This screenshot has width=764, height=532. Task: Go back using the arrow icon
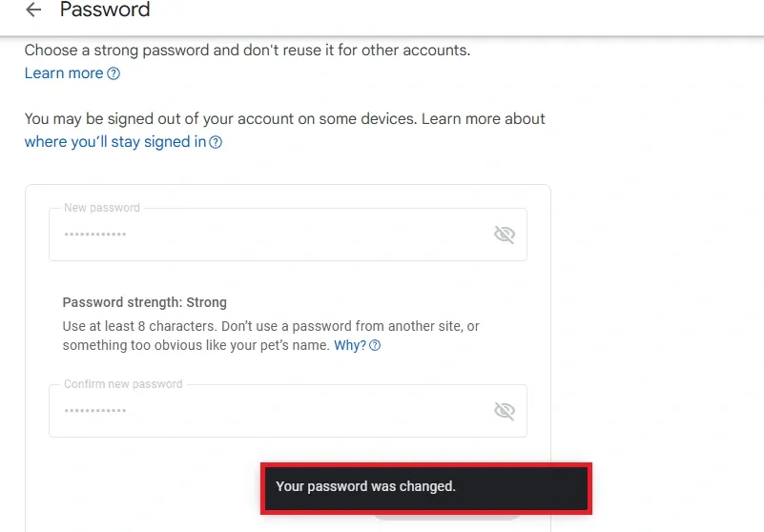(33, 10)
